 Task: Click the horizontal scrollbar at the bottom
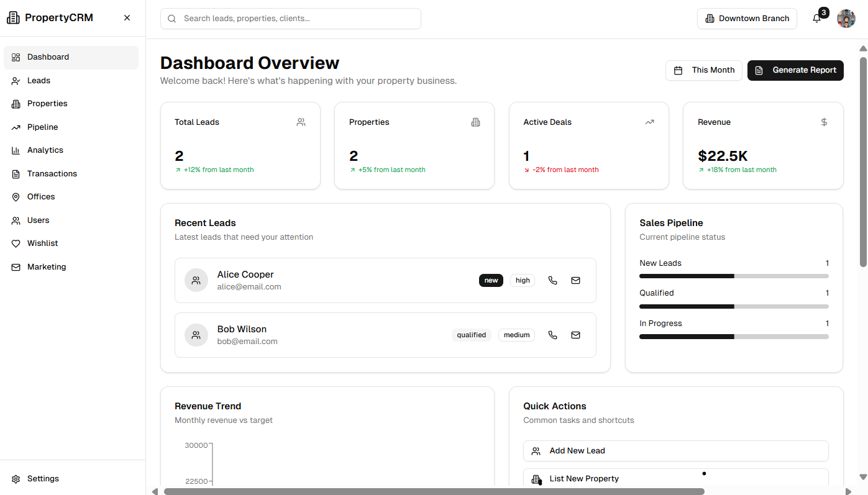434,491
